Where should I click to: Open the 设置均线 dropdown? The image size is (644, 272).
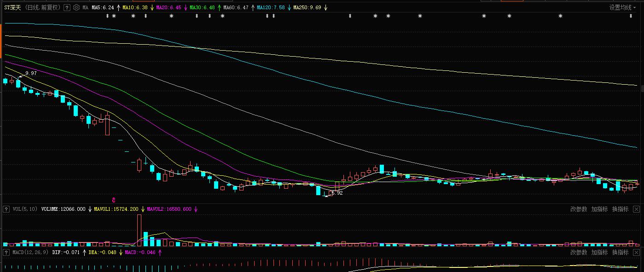point(623,7)
